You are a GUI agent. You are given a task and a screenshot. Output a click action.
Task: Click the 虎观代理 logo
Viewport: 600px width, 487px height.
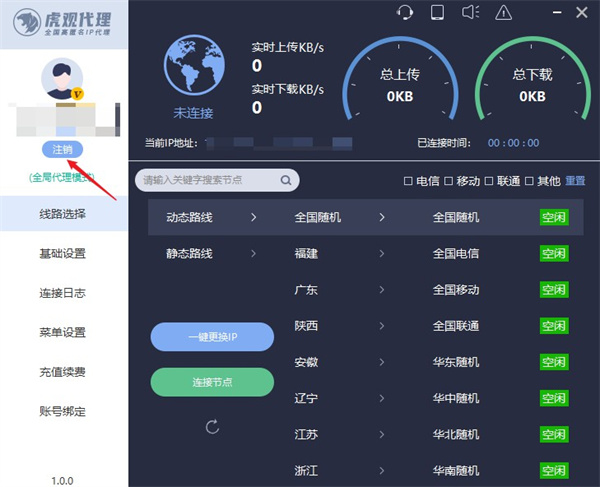pyautogui.click(x=64, y=22)
